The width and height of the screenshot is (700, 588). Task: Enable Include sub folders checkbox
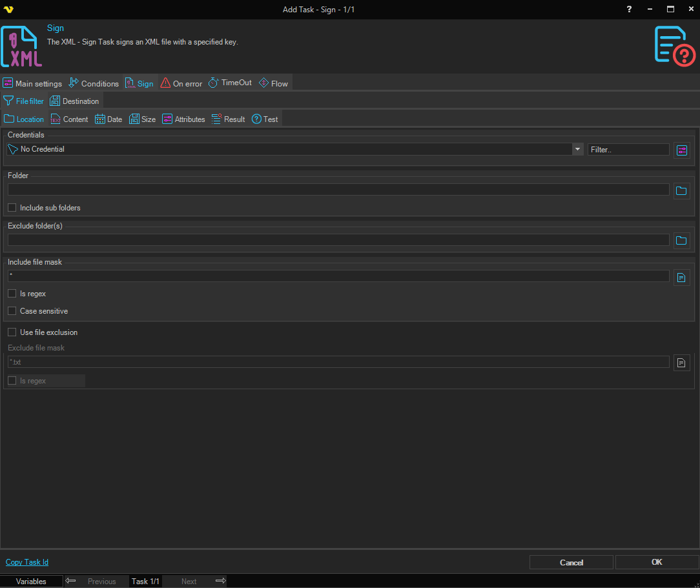[12, 208]
